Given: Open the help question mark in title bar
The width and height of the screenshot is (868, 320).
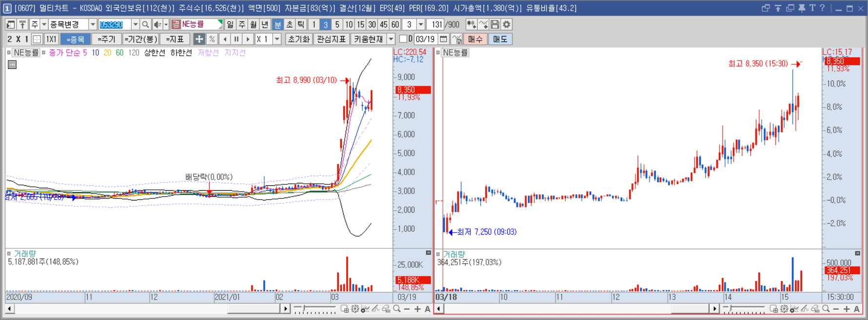Looking at the screenshot, I should click(822, 8).
